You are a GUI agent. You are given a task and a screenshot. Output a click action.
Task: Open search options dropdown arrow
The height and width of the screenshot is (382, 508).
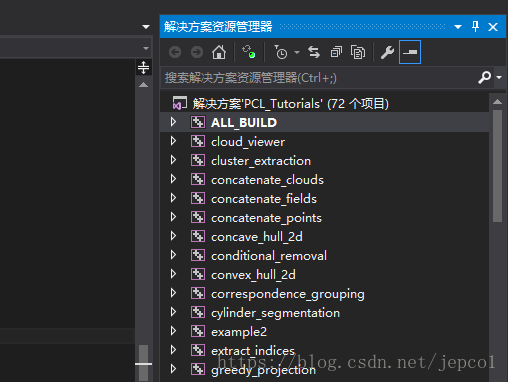[x=499, y=77]
